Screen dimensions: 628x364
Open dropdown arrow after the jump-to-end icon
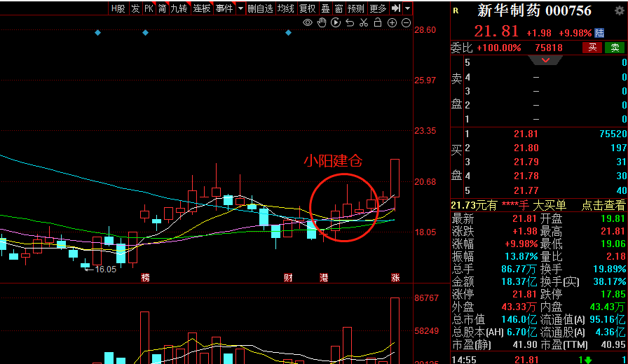(407, 8)
